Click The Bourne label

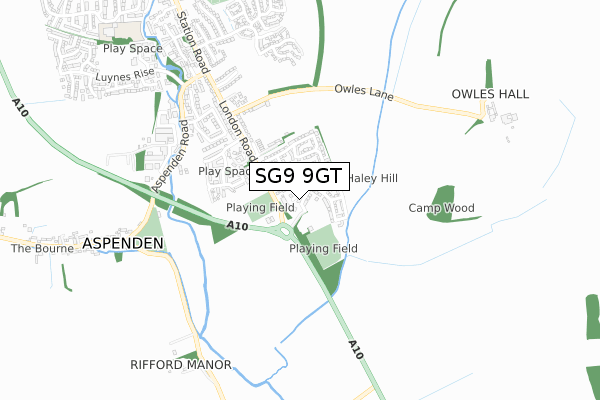pos(42,248)
